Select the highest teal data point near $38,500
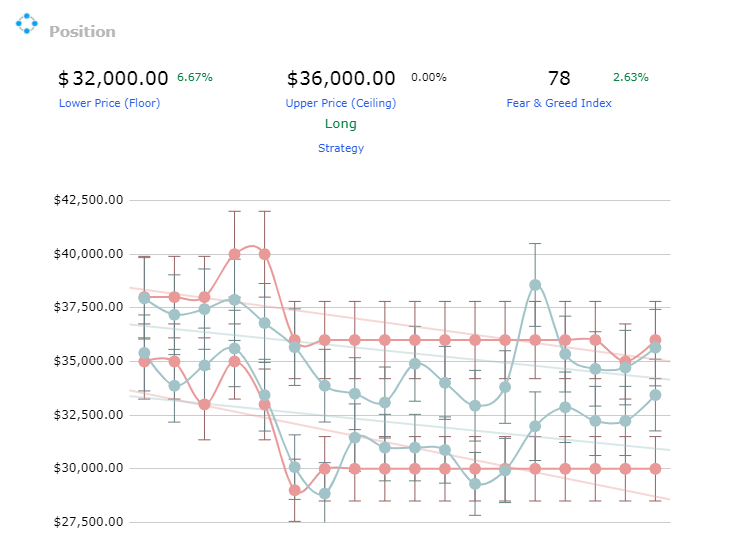The height and width of the screenshot is (551, 744). tap(535, 285)
